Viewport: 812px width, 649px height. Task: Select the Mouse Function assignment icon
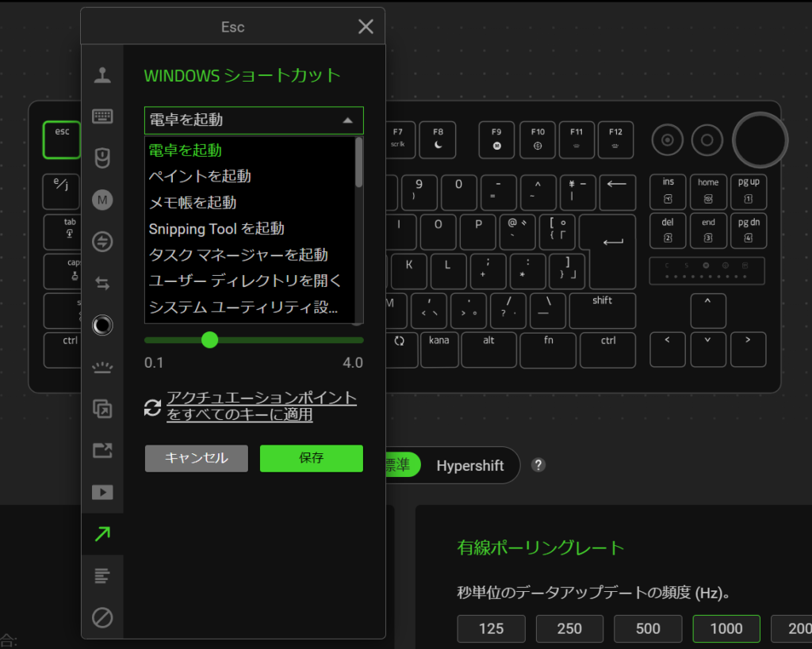click(x=102, y=158)
